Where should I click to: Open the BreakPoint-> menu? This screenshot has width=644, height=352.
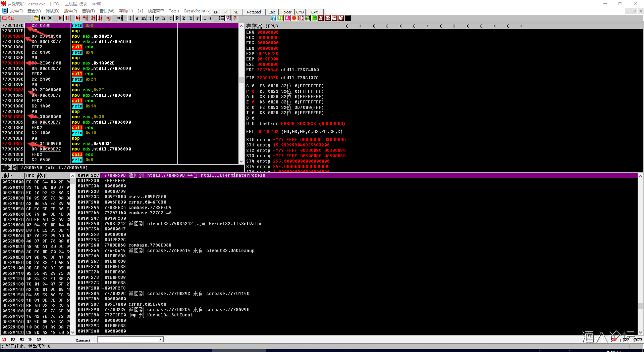(197, 11)
